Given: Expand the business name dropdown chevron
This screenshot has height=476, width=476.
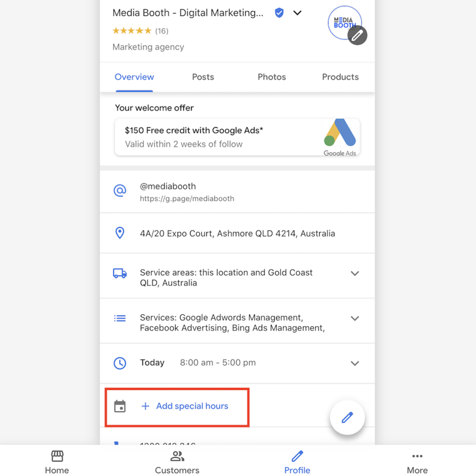Looking at the screenshot, I should [x=297, y=13].
